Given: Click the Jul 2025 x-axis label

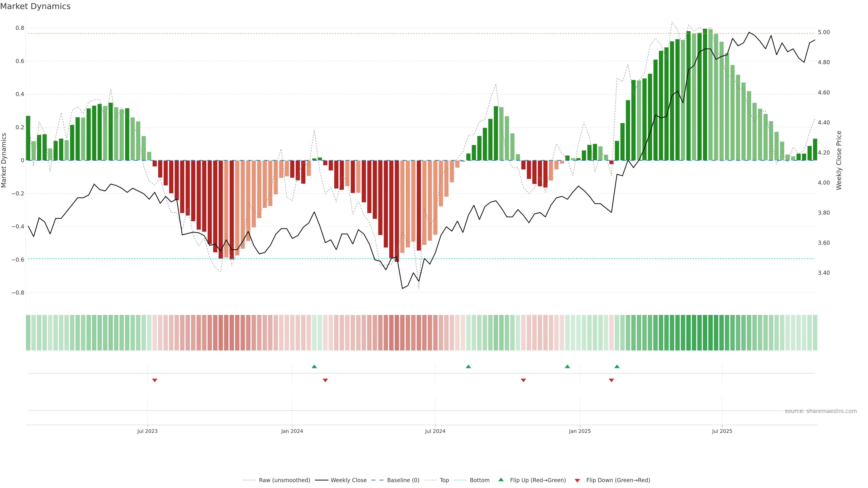Looking at the screenshot, I should click(722, 431).
